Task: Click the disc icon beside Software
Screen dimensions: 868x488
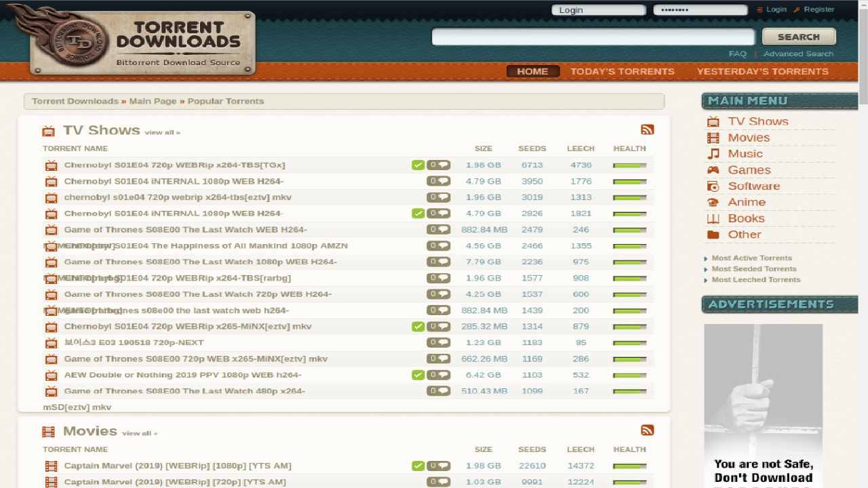Action: 713,186
